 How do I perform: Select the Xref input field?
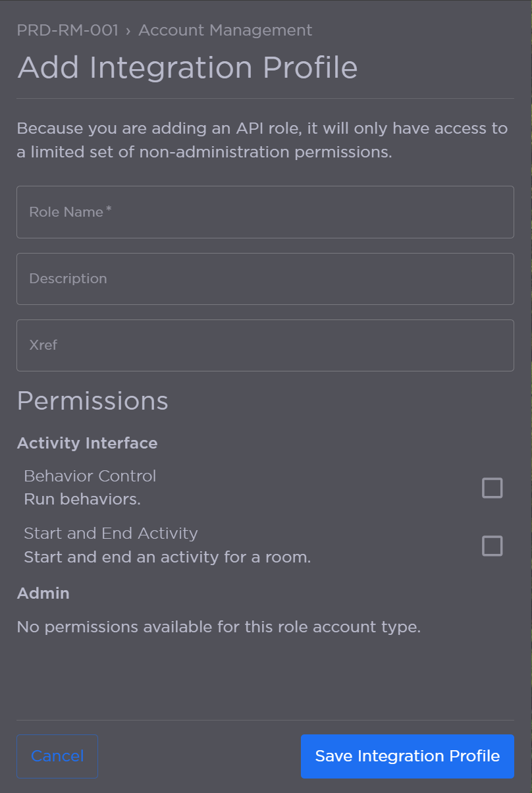[x=265, y=345]
